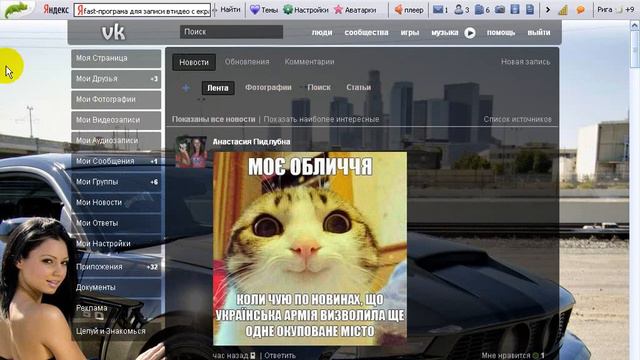Open the envelope messages icon in toolbar

coord(438,9)
